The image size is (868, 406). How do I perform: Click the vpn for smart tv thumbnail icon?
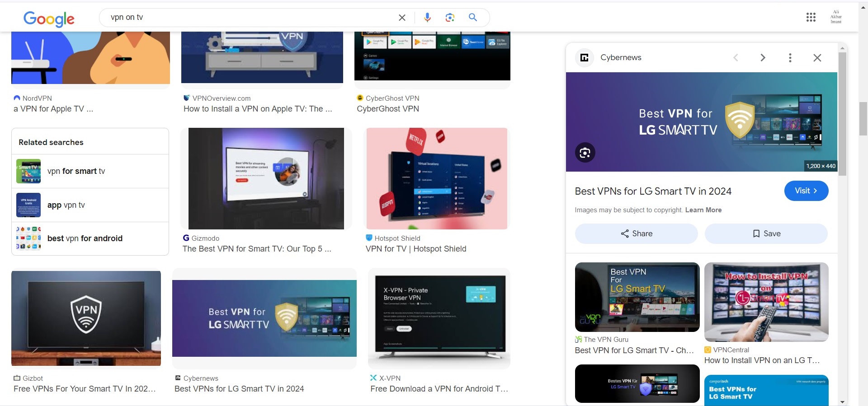coord(28,171)
